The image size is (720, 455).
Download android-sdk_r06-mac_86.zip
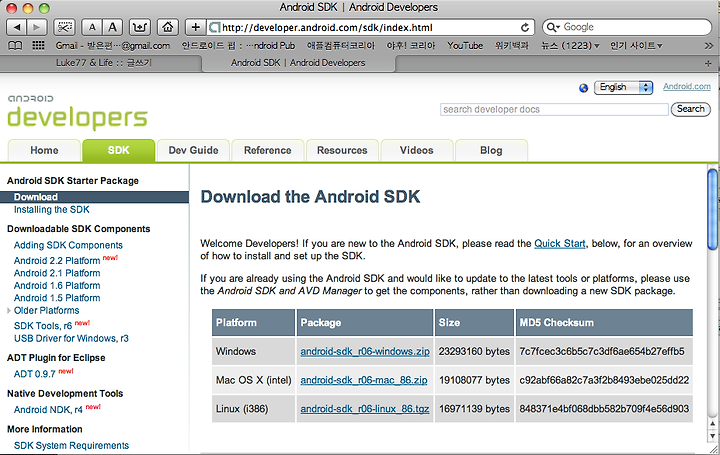364,380
